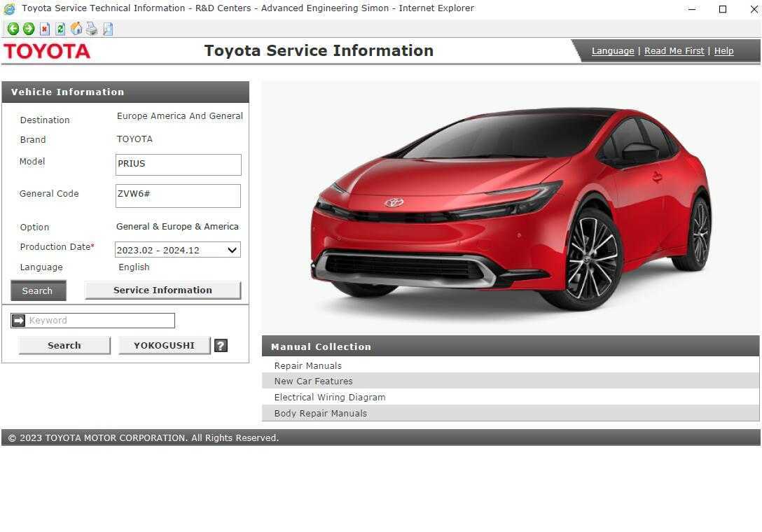Click the copyright footer text

[144, 437]
